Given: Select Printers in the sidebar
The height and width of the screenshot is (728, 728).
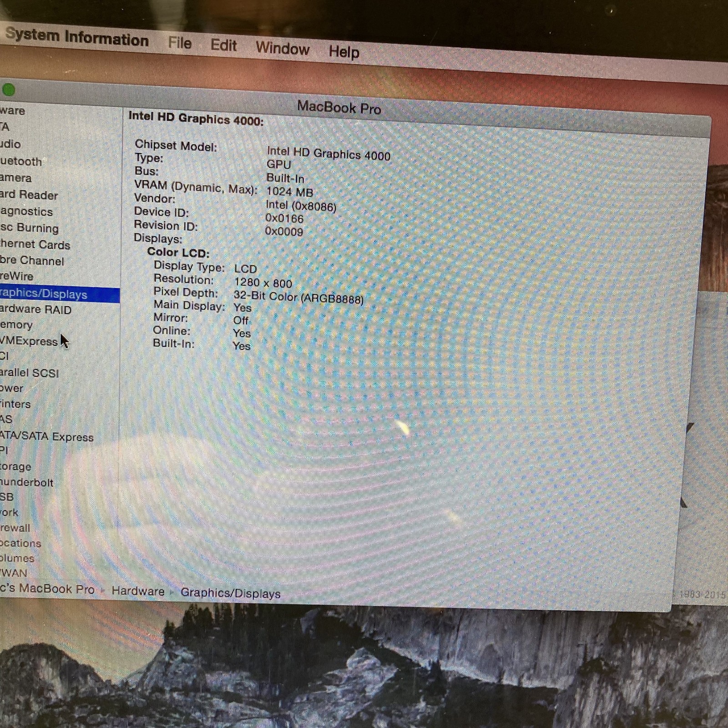Looking at the screenshot, I should pyautogui.click(x=15, y=404).
